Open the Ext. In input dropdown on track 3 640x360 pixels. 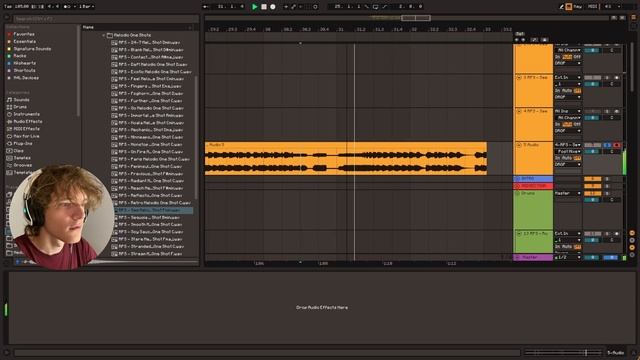(x=568, y=78)
